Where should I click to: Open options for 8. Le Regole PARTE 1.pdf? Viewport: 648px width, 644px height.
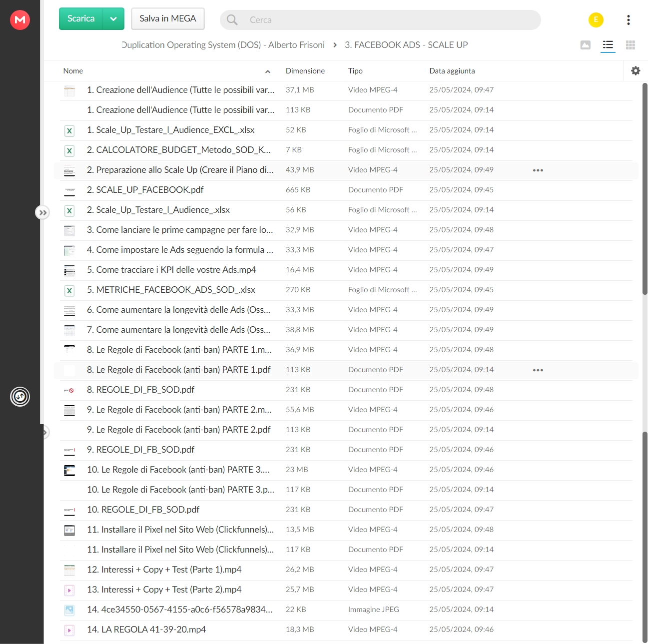pos(538,370)
